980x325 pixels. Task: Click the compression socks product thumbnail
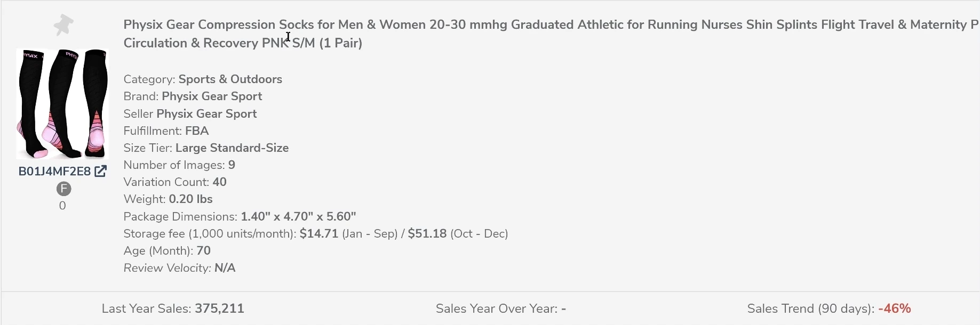pos(62,104)
